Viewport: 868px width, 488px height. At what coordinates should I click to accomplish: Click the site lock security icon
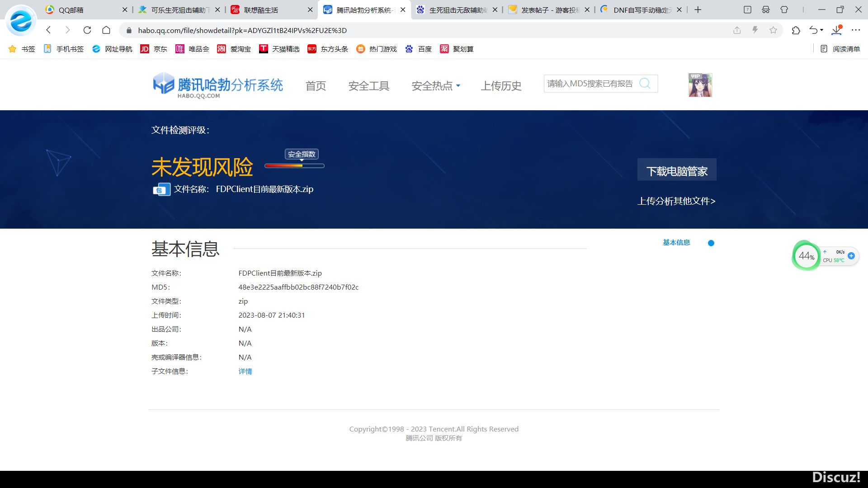[x=129, y=30]
